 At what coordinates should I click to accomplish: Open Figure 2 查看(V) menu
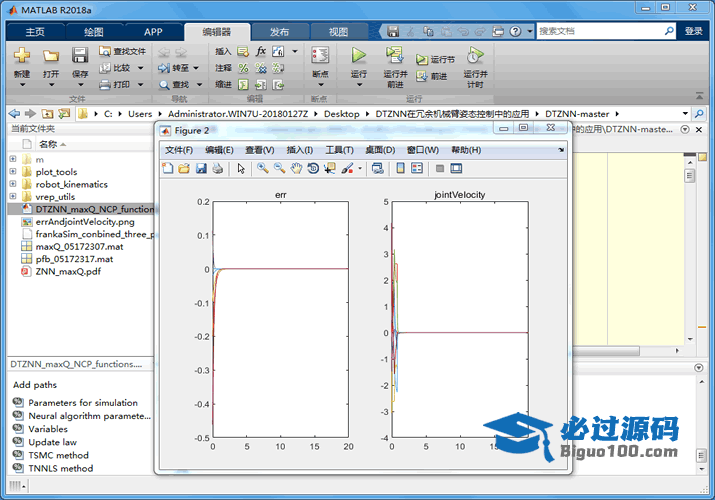[x=260, y=150]
